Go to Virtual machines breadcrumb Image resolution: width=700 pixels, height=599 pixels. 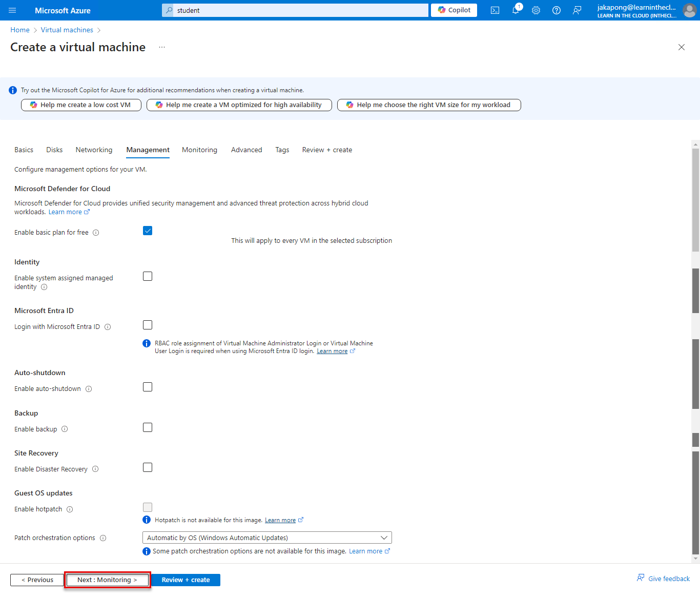point(67,30)
